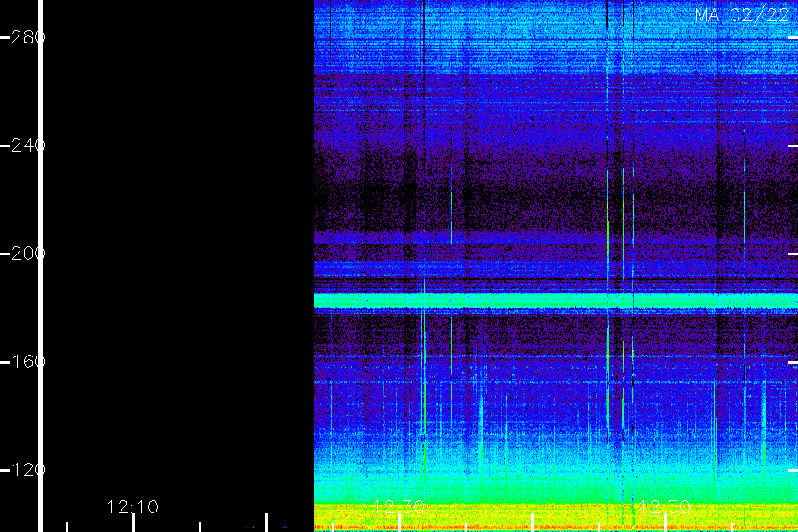
Task: Click the 200 frequency axis label
Action: 28,254
